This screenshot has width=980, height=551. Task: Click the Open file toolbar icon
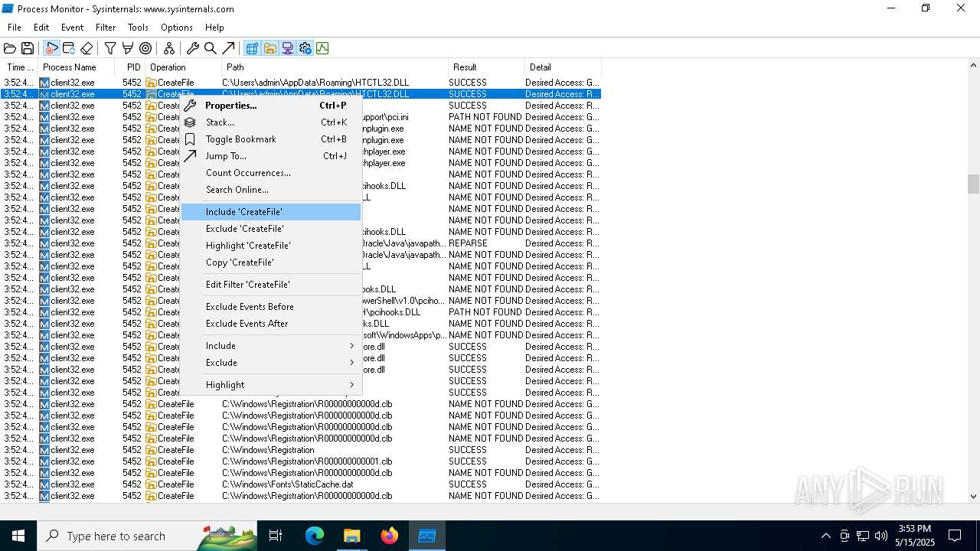click(x=10, y=48)
